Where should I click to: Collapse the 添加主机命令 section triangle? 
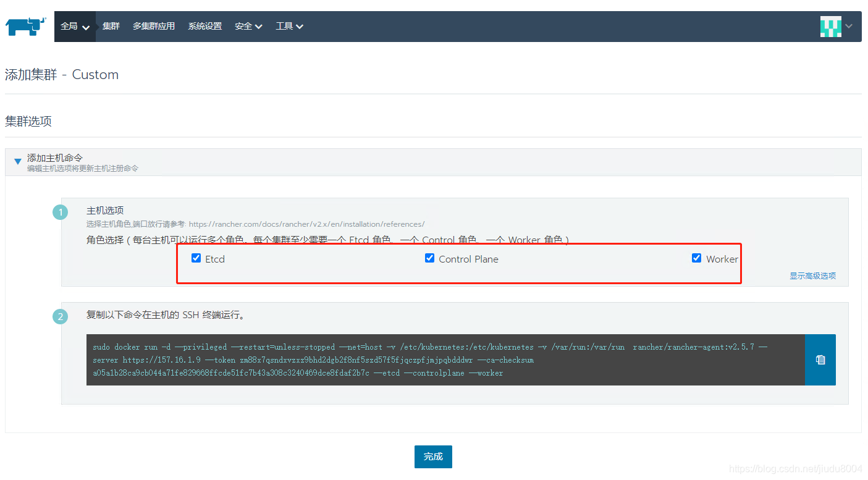coord(18,162)
